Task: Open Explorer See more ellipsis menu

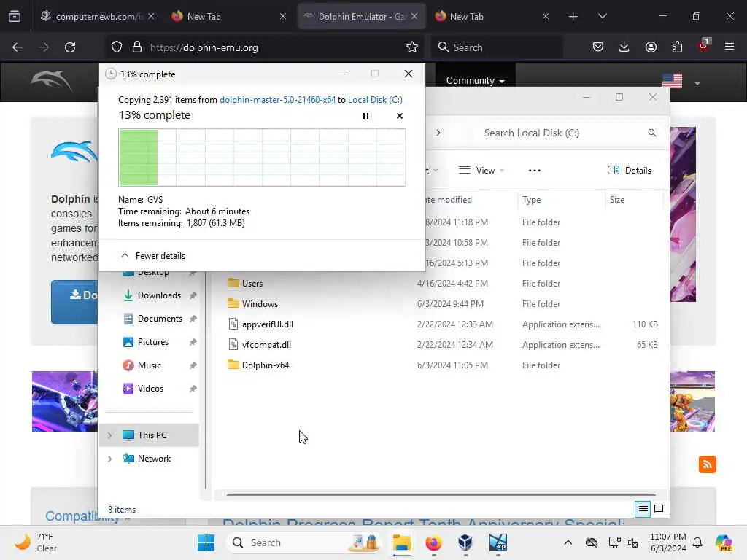Action: 535,171
